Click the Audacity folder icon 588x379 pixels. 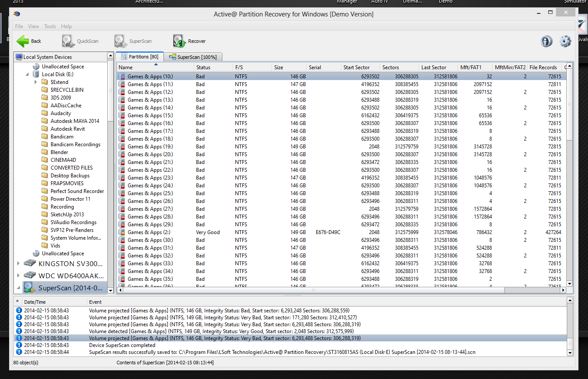pos(45,113)
